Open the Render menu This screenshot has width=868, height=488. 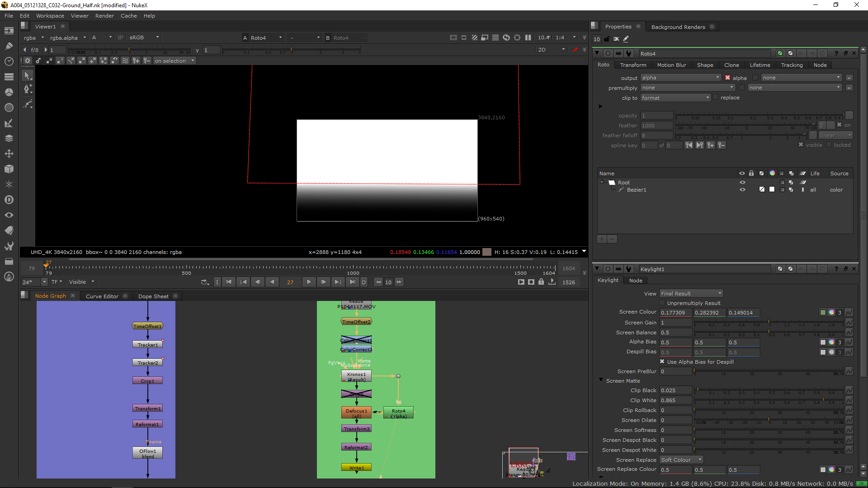click(x=104, y=16)
